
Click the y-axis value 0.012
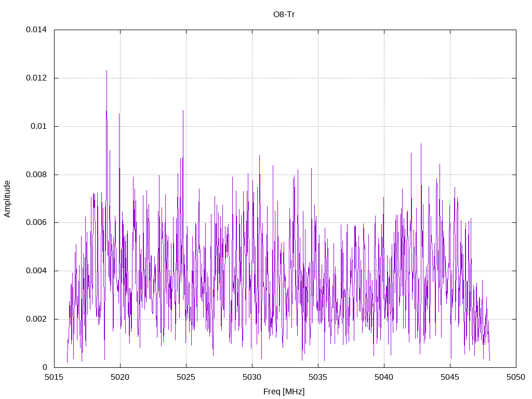36,78
